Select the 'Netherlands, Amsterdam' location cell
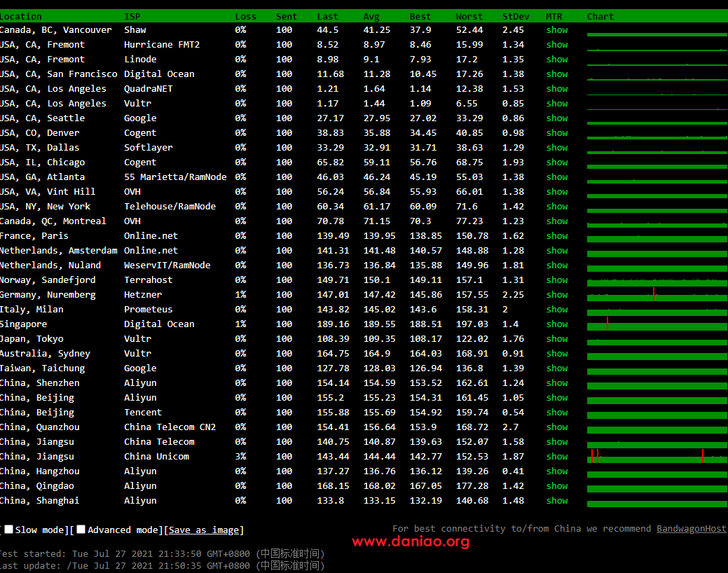 tap(58, 251)
